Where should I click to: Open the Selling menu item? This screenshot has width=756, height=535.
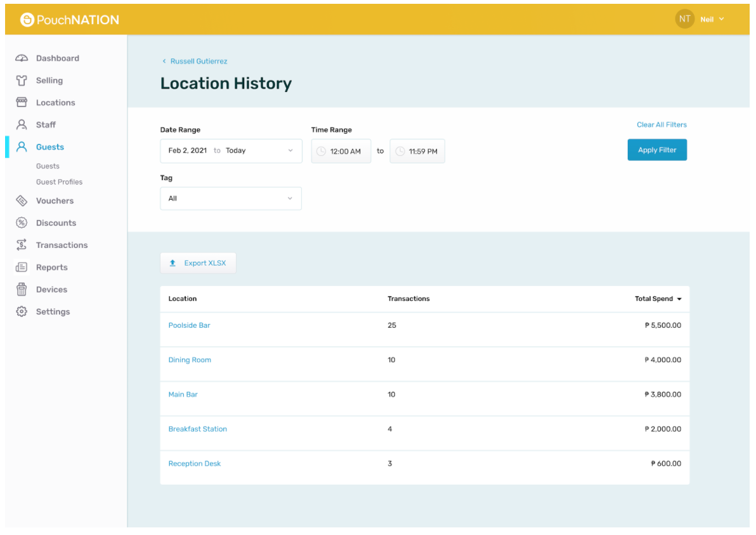49,81
